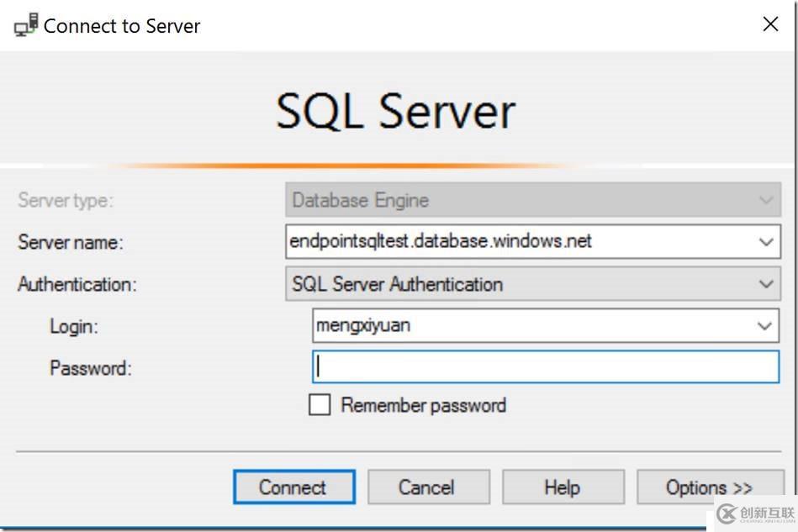Expand the Server type dropdown
The height and width of the screenshot is (532, 798).
tap(766, 200)
